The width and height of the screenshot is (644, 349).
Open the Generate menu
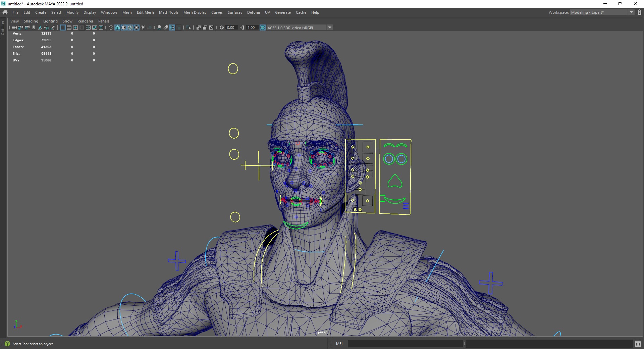tap(283, 12)
